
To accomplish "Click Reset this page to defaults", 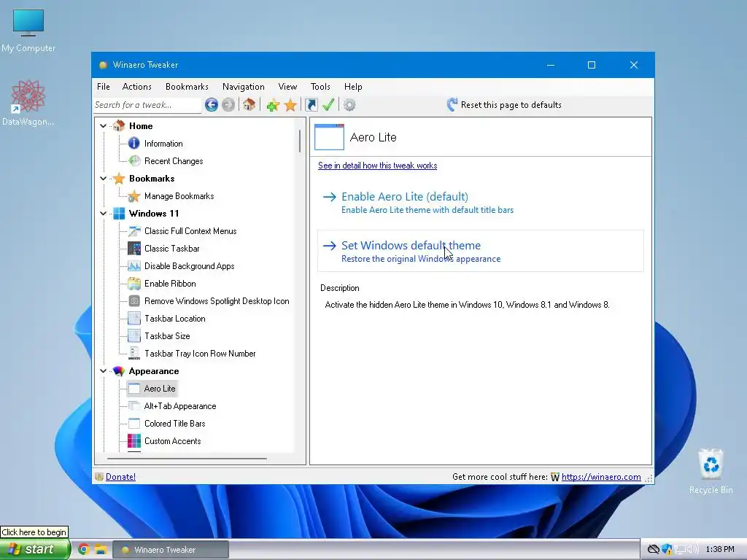I will tap(505, 105).
